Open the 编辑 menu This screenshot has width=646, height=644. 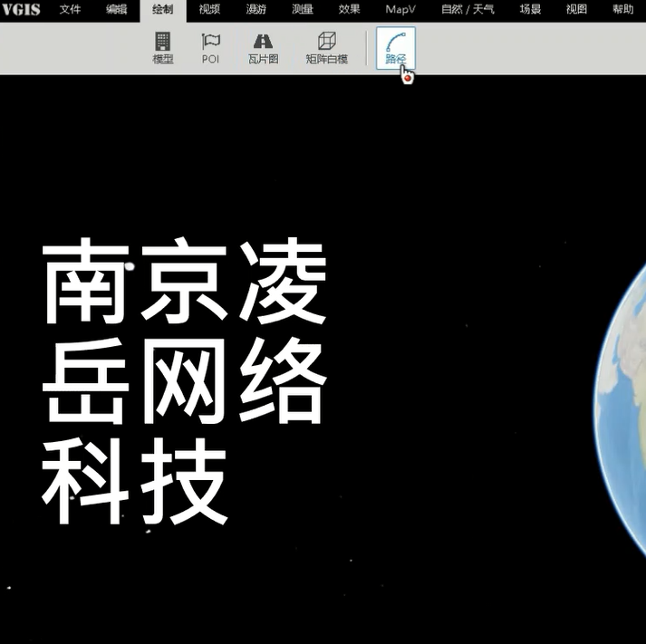tap(116, 9)
